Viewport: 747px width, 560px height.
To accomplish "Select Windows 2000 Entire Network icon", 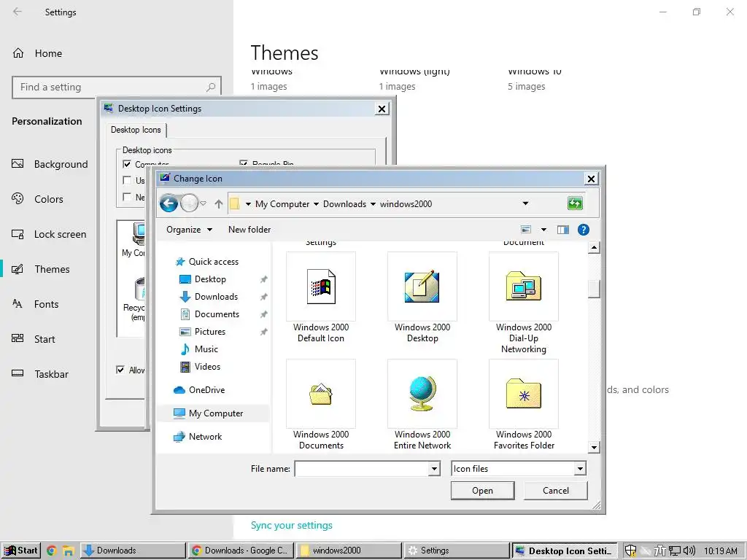I will pyautogui.click(x=422, y=405).
